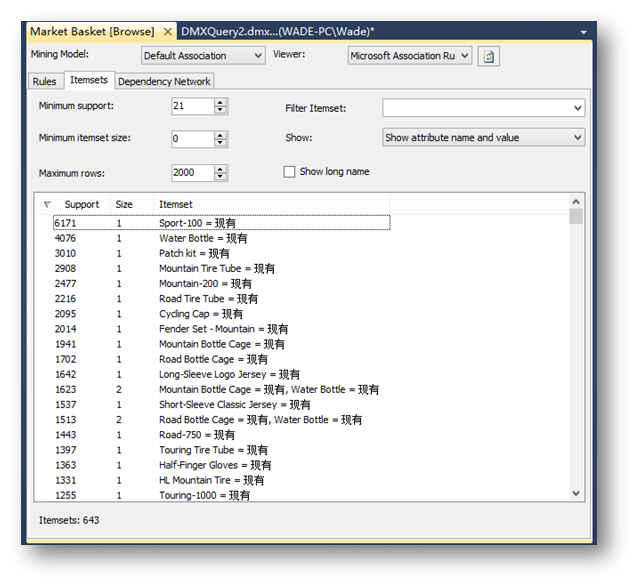The height and width of the screenshot is (587, 639).
Task: Open the Filter Itemset combo box
Action: click(483, 108)
